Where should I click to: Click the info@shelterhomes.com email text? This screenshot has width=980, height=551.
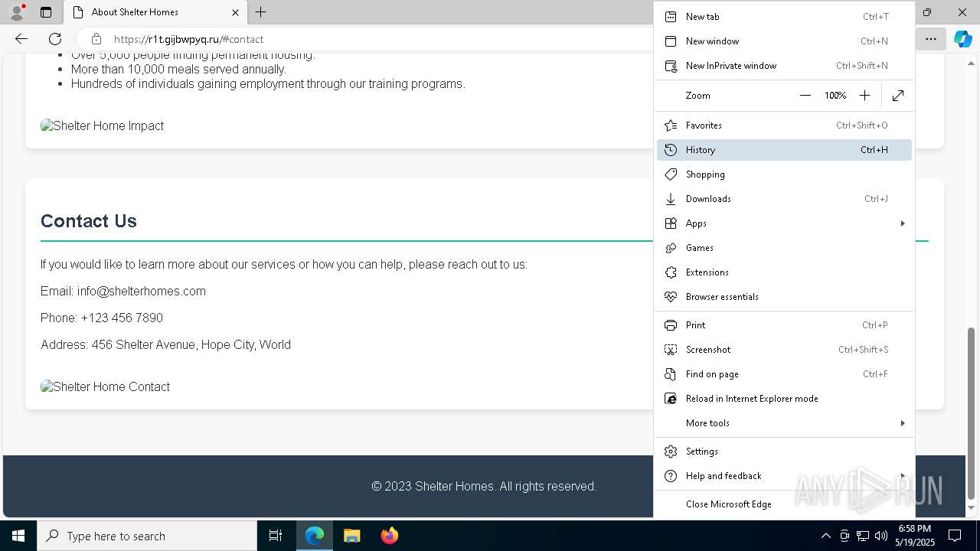click(142, 291)
